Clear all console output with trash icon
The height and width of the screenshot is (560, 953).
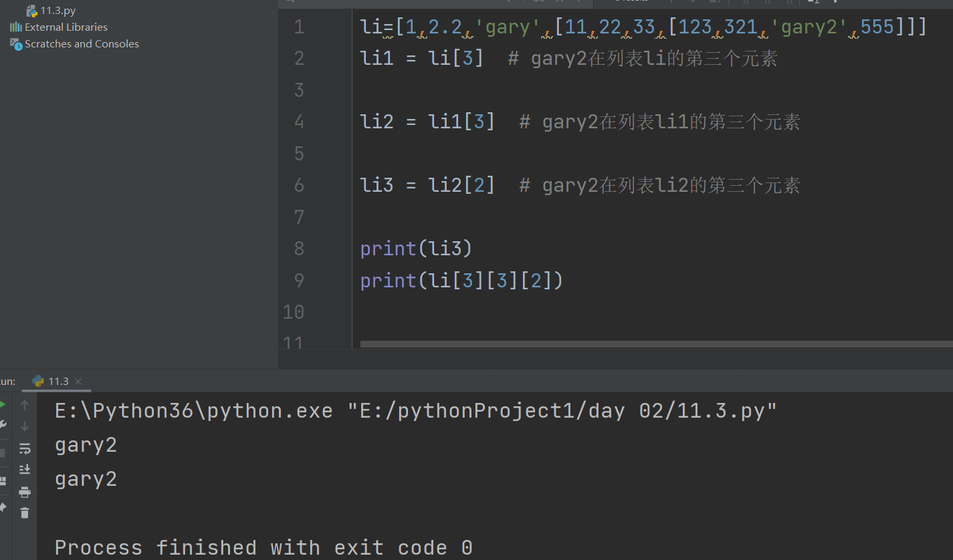click(25, 513)
